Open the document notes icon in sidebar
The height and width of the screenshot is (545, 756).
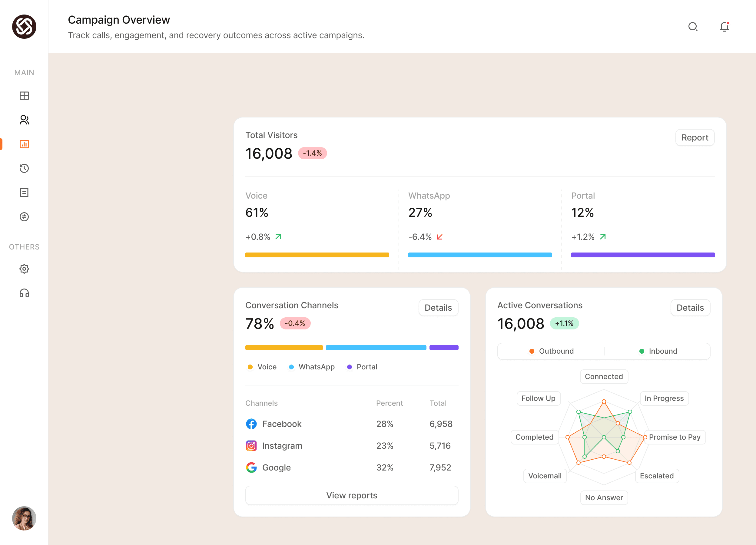24,193
